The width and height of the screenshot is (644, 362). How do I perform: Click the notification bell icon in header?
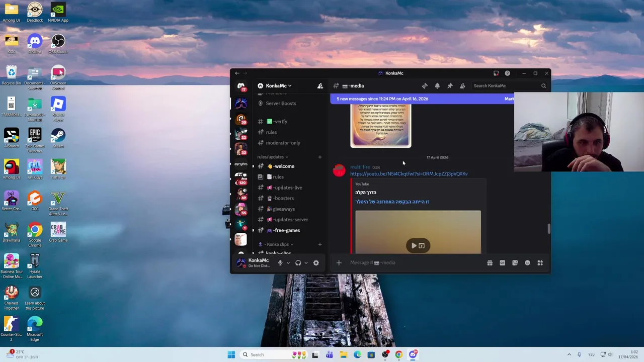437,86
